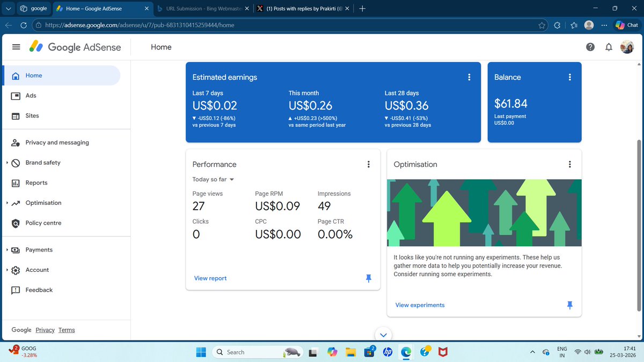The width and height of the screenshot is (644, 362).
Task: Open the AdSense account profile avatar
Action: [x=627, y=47]
